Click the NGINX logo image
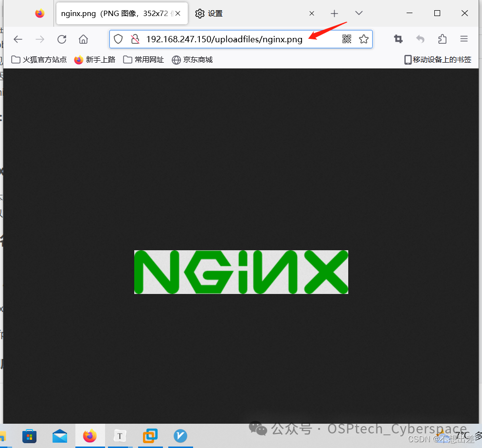The height and width of the screenshot is (448, 482). pyautogui.click(x=241, y=272)
